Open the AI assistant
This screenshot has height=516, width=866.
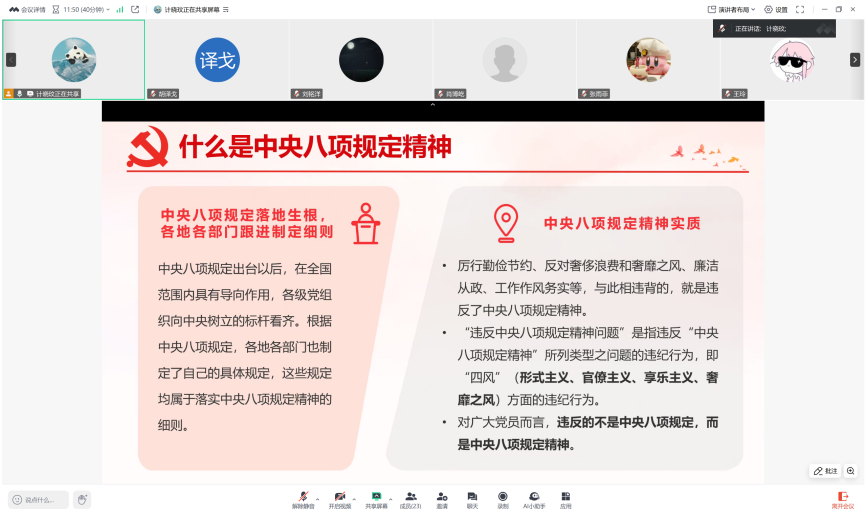535,498
